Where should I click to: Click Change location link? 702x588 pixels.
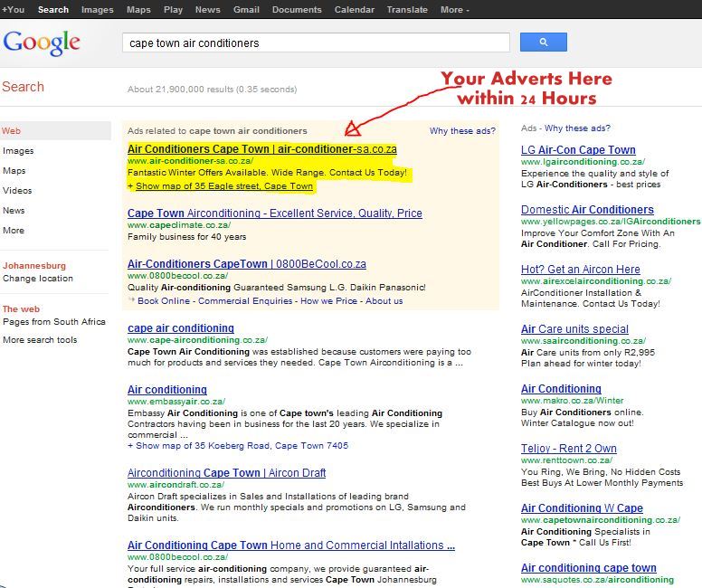pos(38,278)
